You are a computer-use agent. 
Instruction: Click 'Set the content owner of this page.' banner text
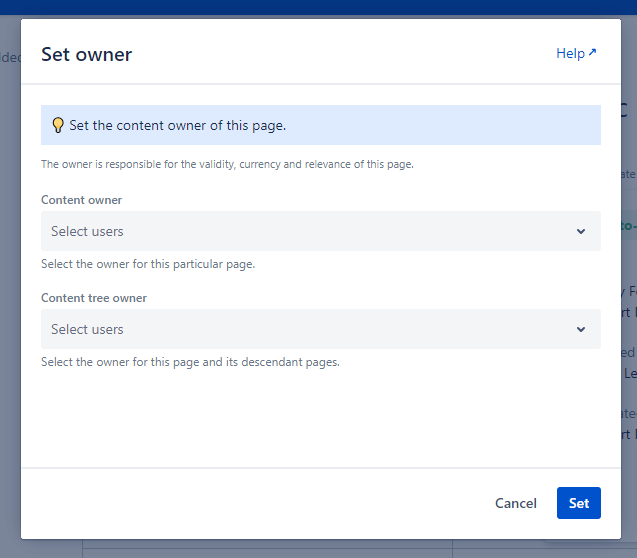pyautogui.click(x=178, y=125)
